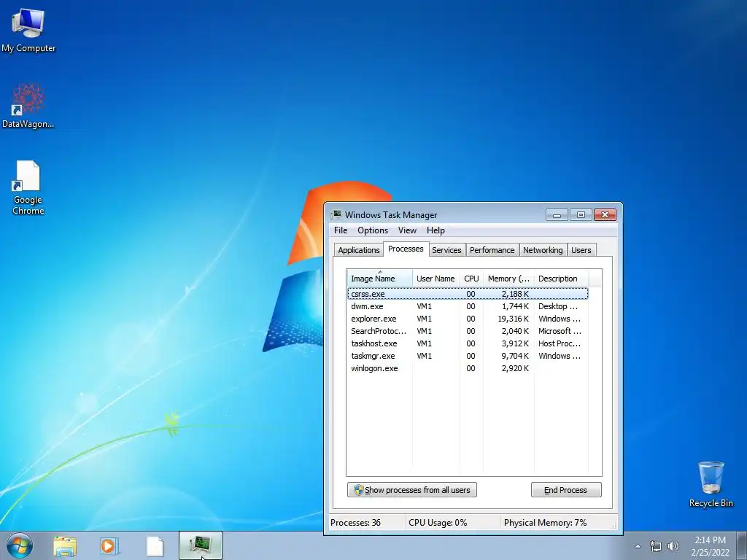Click the Physical Memory: 7% status entry

tap(546, 522)
